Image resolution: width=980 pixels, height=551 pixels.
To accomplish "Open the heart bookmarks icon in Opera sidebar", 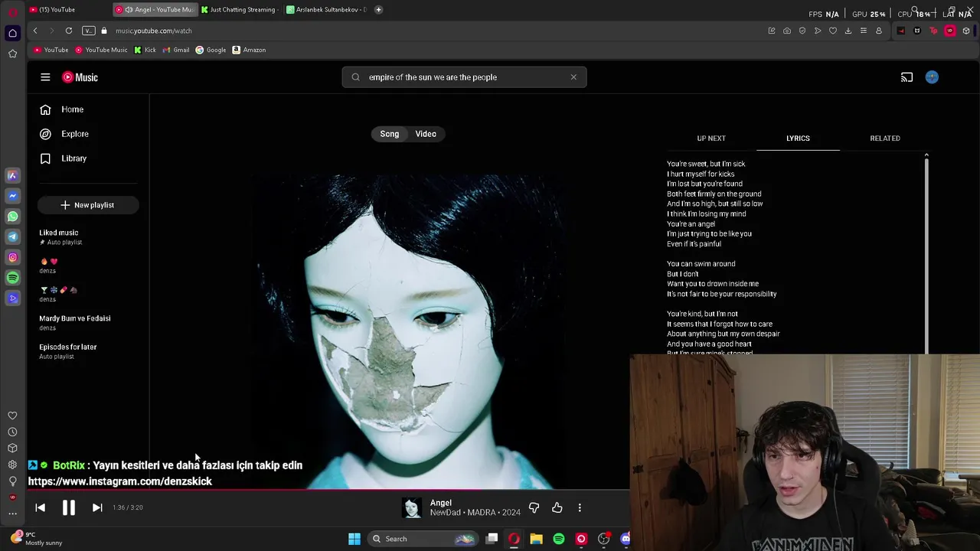I will point(12,416).
